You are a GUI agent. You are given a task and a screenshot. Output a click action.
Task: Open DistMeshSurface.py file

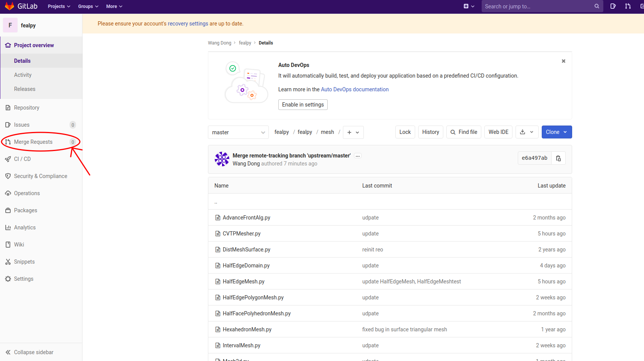point(246,250)
